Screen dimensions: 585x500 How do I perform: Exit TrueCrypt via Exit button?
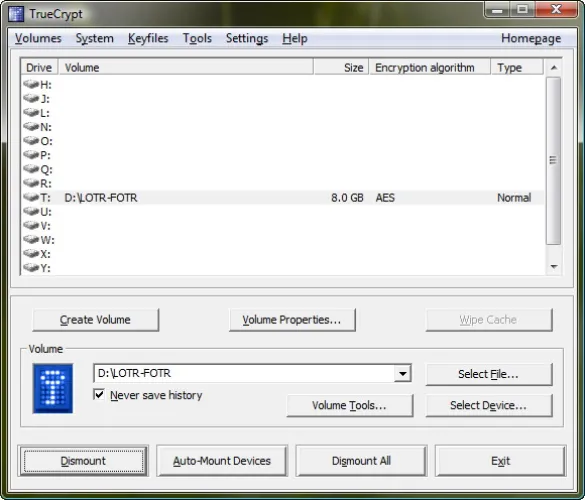click(x=501, y=461)
